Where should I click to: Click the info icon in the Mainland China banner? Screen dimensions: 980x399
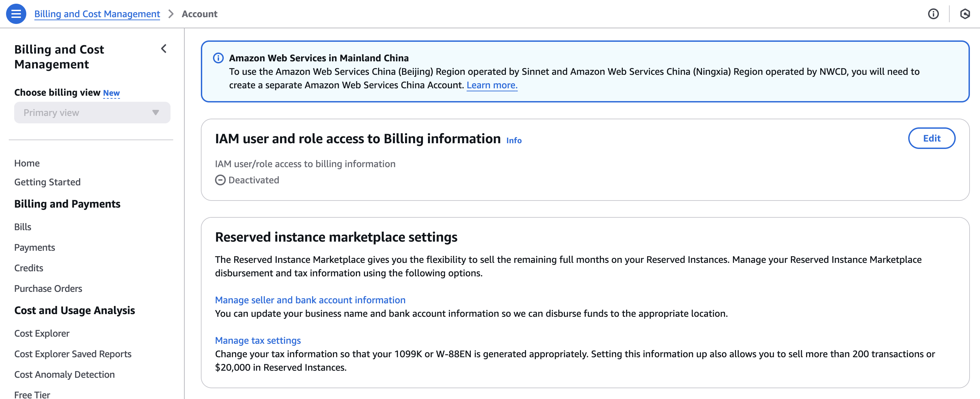(x=218, y=58)
